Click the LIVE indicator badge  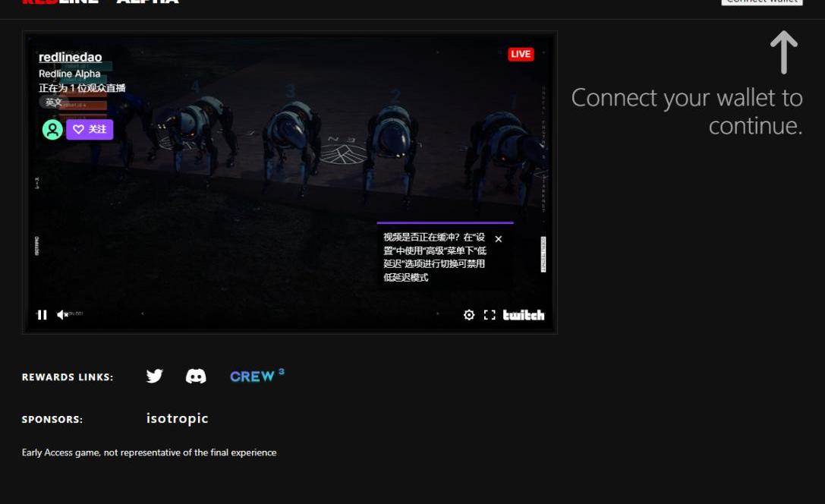tap(521, 54)
